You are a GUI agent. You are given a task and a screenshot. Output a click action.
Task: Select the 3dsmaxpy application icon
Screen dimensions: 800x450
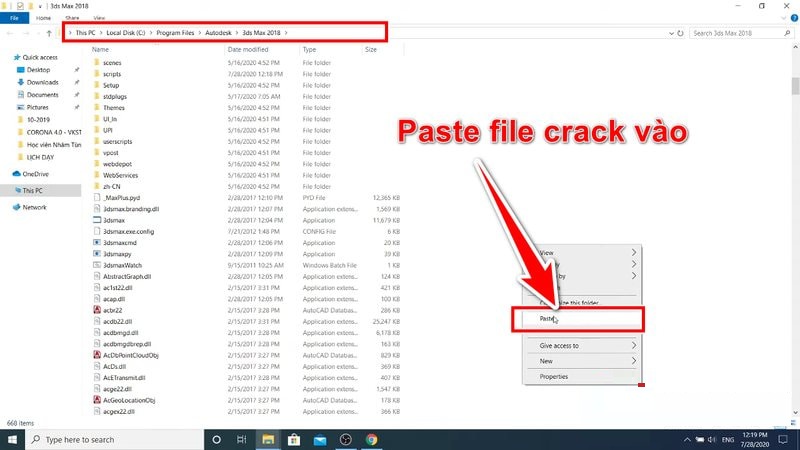click(97, 254)
